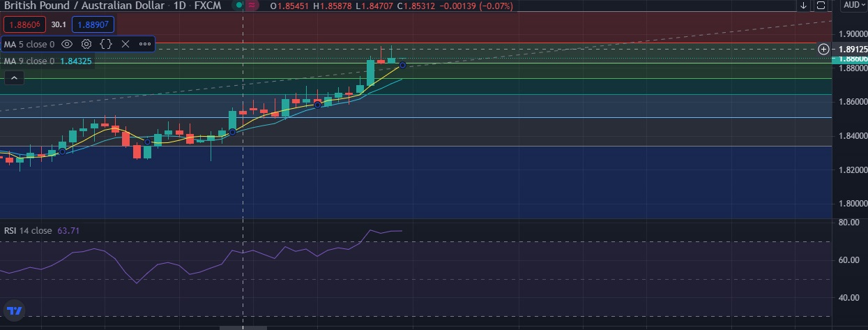Click the TradingView logo at bottom left
Viewport: 868px width, 330px height.
(x=15, y=310)
